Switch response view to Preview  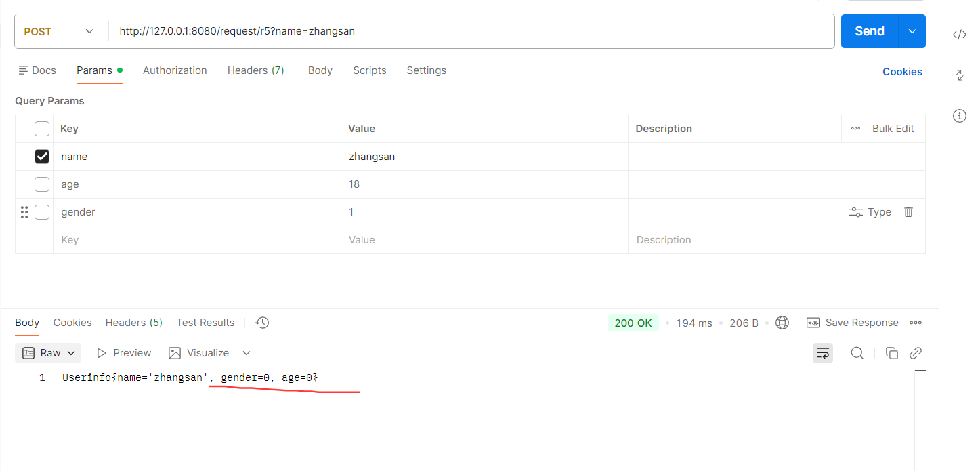[x=125, y=353]
